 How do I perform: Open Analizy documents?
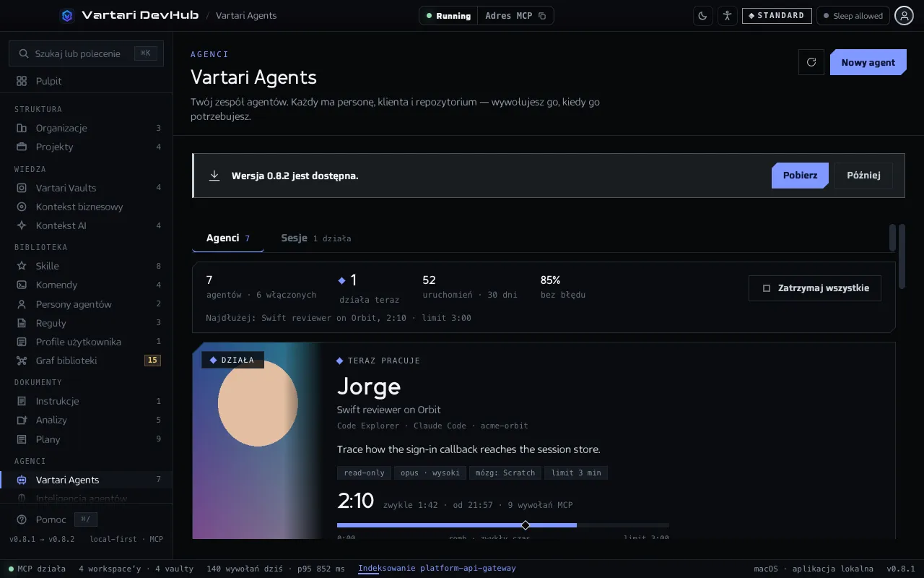[87, 420]
